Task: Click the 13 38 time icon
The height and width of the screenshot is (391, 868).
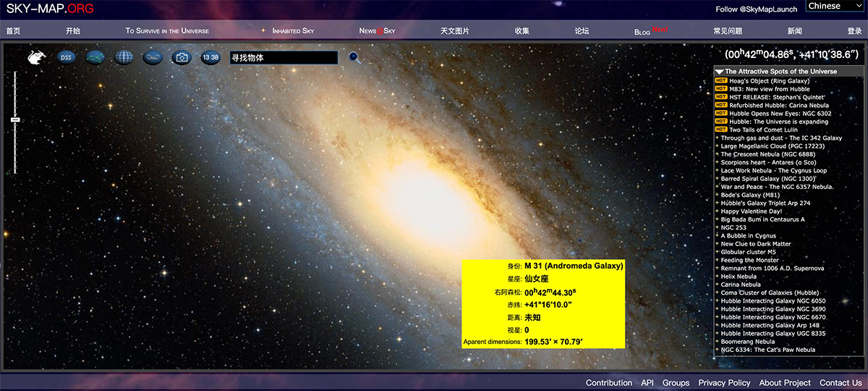Action: coord(210,57)
